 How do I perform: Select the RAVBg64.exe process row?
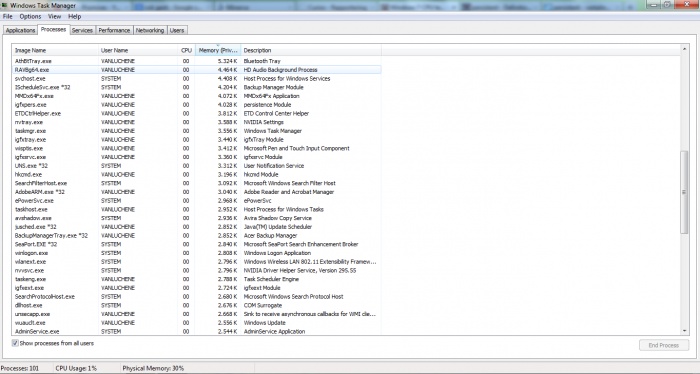tap(197, 70)
